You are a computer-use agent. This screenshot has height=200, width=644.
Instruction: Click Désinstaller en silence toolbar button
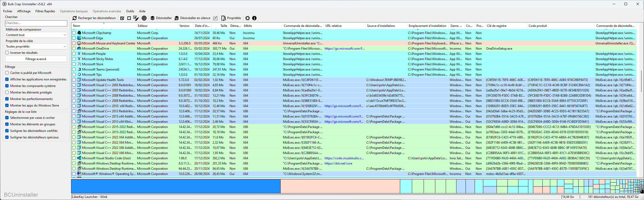(x=192, y=18)
